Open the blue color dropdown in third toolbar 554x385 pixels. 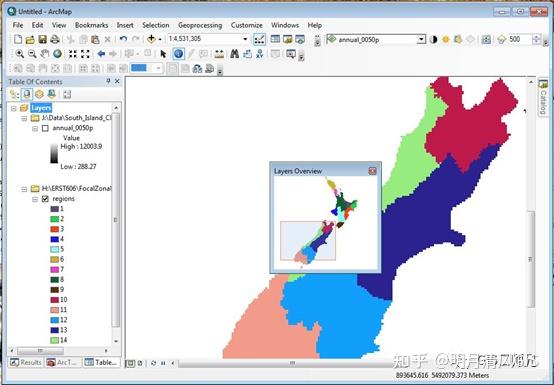(158, 68)
